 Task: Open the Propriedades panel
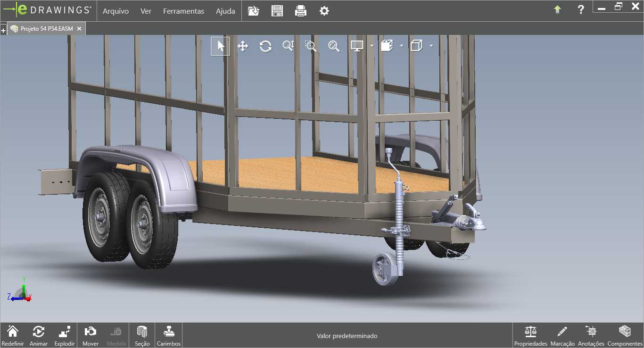[x=530, y=336]
